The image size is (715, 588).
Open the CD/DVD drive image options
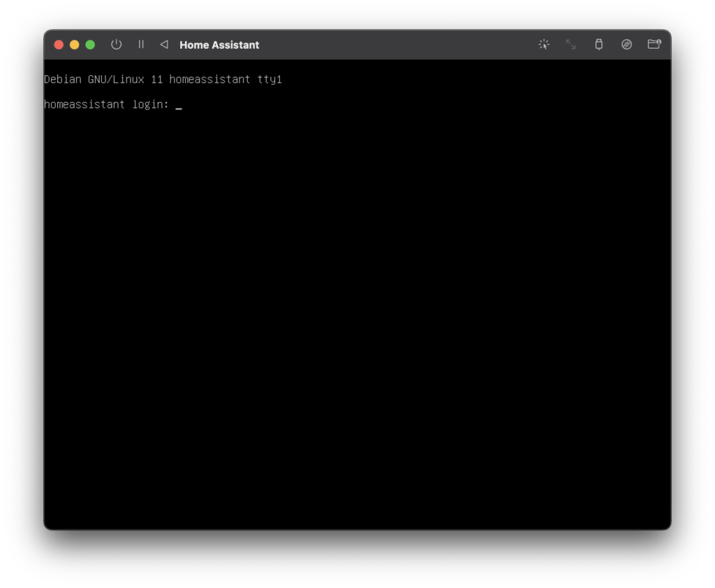[x=626, y=44]
